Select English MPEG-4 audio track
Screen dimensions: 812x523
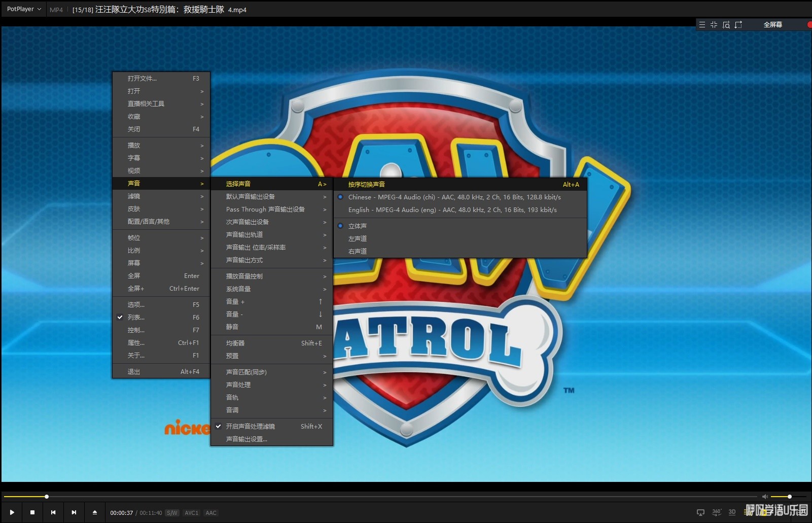click(460, 210)
